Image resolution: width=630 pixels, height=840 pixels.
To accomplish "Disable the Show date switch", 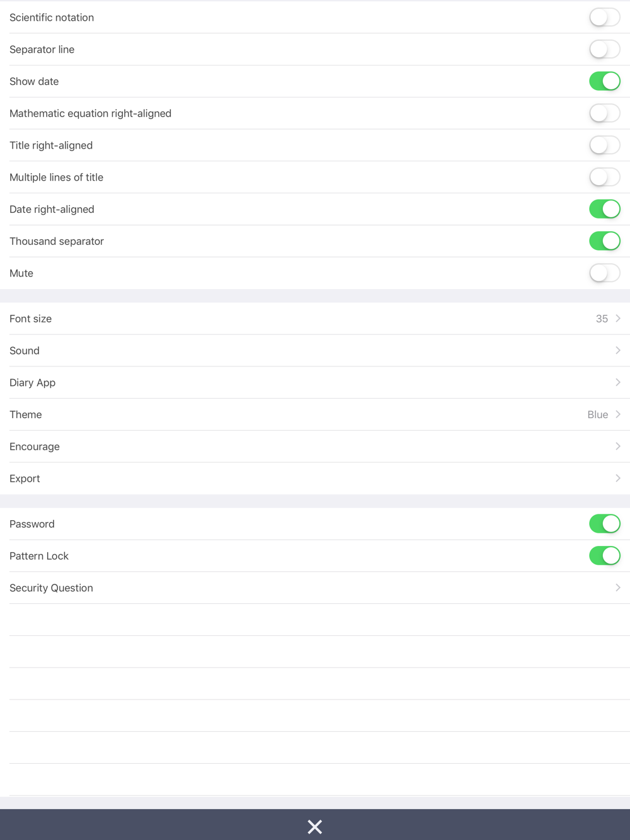I will pyautogui.click(x=604, y=81).
